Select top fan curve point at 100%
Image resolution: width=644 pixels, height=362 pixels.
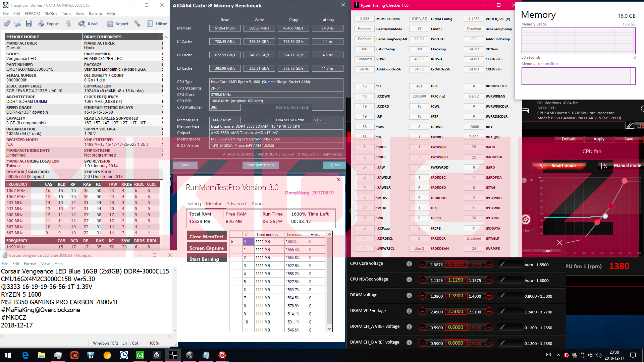pos(625,181)
